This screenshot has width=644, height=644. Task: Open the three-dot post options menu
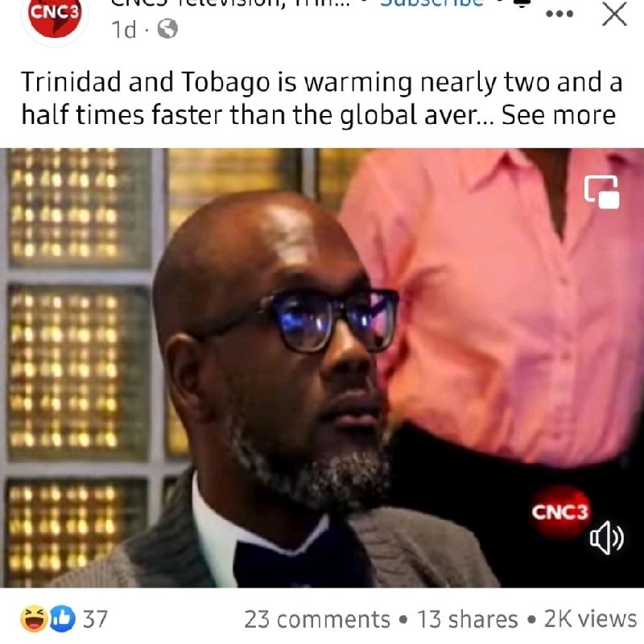point(559,14)
